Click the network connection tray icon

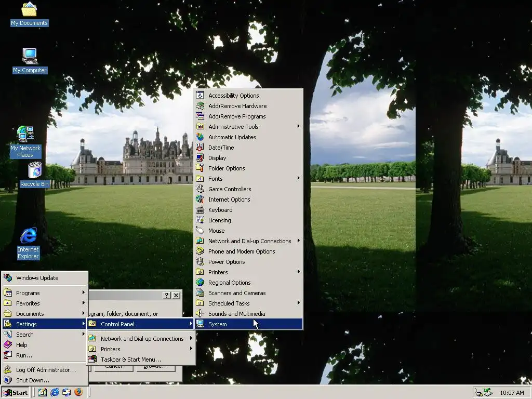click(487, 393)
